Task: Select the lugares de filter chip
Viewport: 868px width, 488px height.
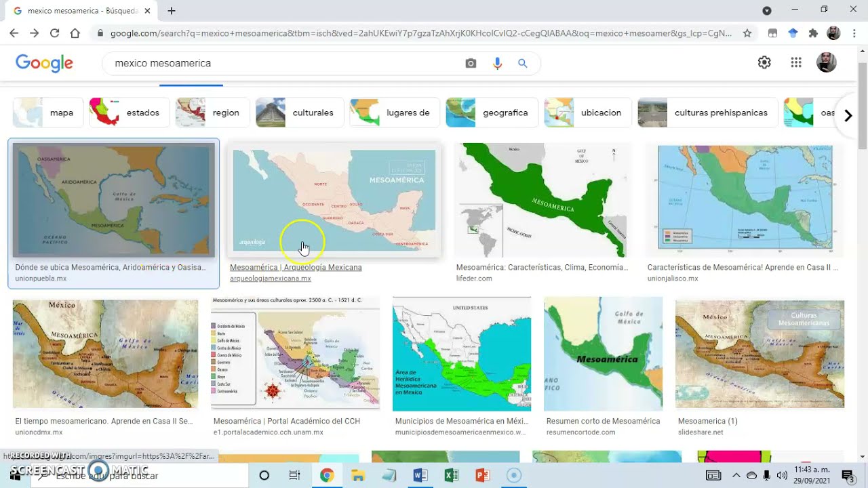Action: point(395,113)
